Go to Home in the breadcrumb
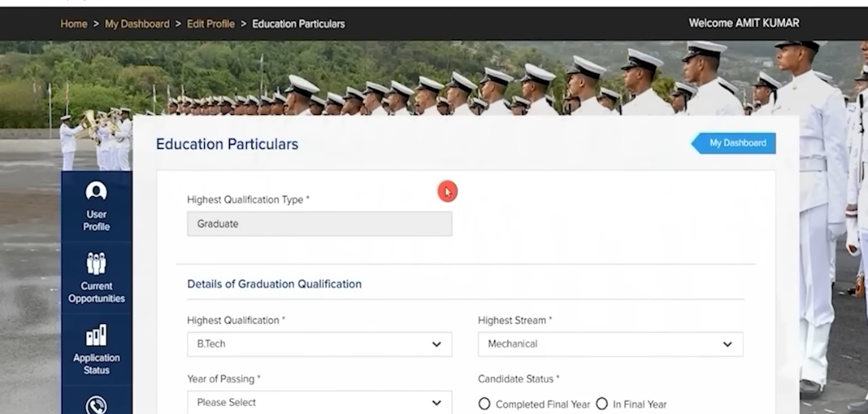This screenshot has height=414, width=868. (74, 24)
